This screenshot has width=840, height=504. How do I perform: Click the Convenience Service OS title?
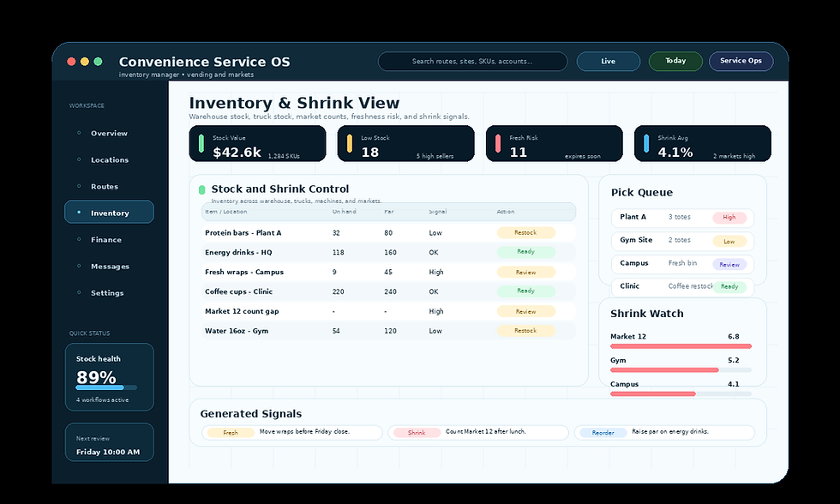pyautogui.click(x=204, y=62)
